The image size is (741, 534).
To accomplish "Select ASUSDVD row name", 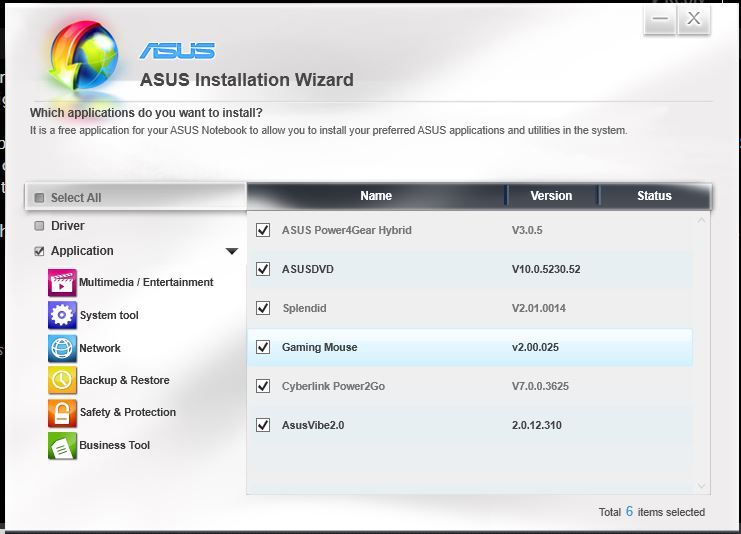I will click(308, 269).
